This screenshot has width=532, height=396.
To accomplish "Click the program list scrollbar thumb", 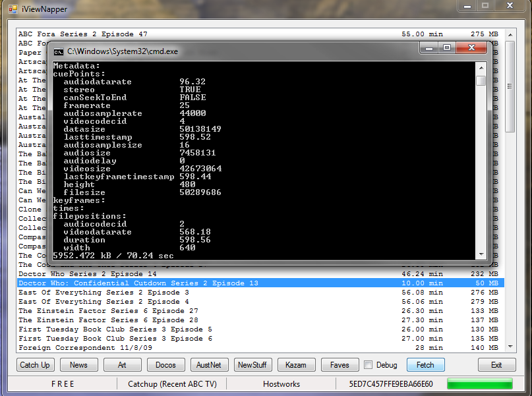I will (510, 86).
